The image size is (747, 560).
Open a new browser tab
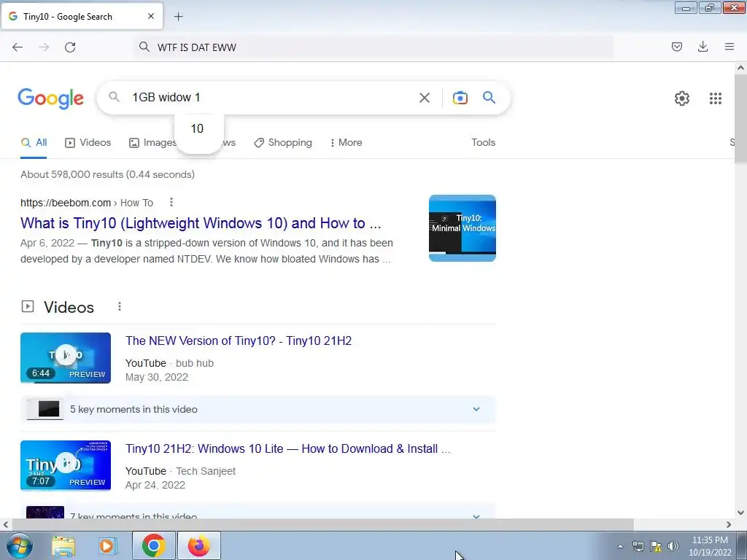coord(178,17)
